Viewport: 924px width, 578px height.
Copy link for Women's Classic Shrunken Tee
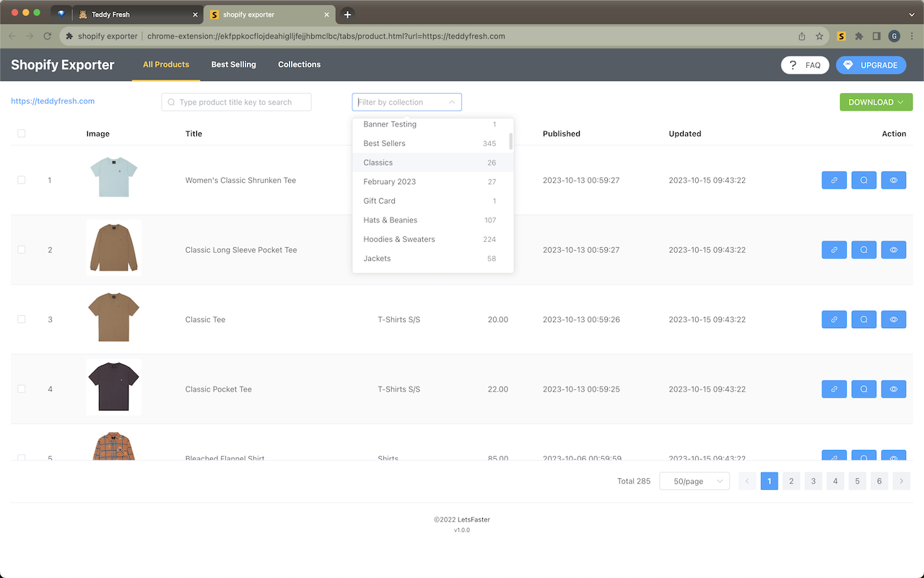click(834, 180)
